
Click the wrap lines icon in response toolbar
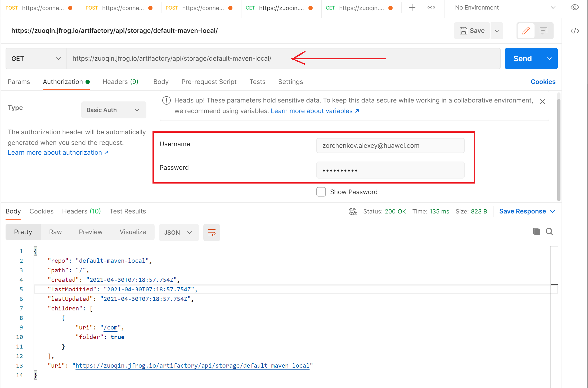(x=212, y=233)
